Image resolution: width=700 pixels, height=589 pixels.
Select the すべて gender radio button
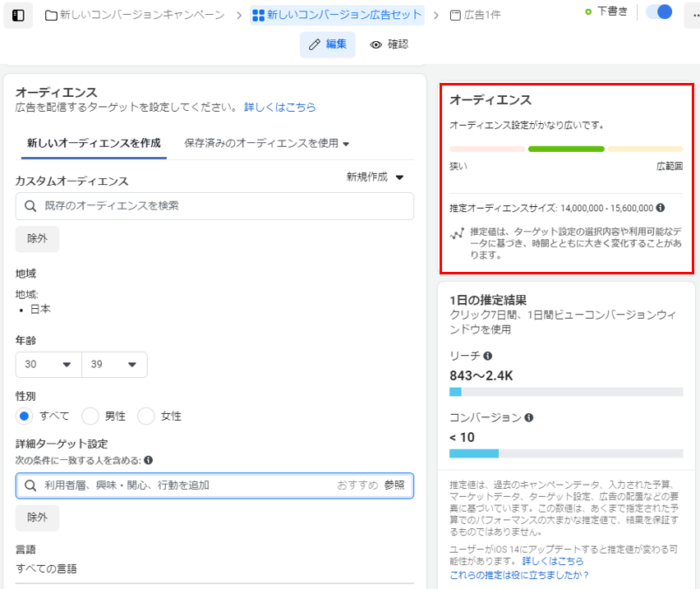pyautogui.click(x=26, y=416)
